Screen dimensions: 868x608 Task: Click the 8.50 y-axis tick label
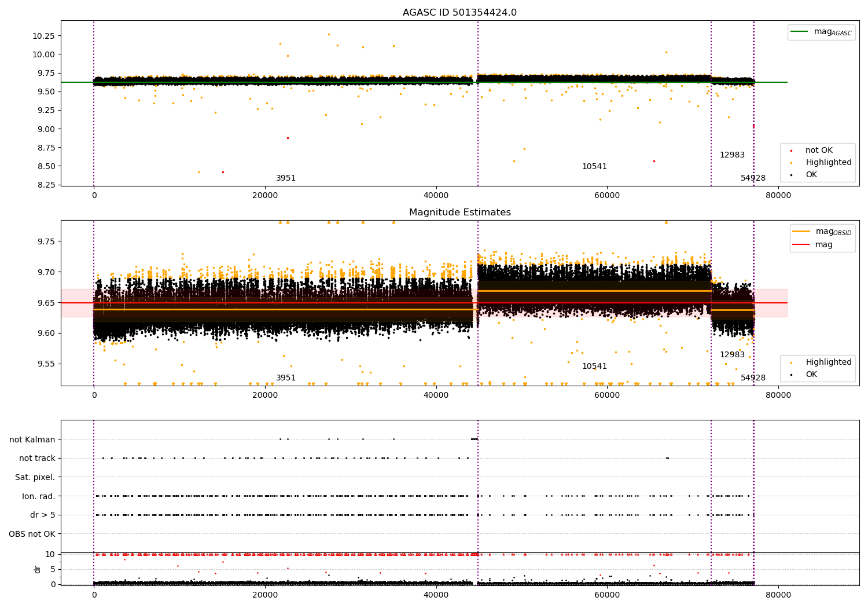tap(46, 166)
